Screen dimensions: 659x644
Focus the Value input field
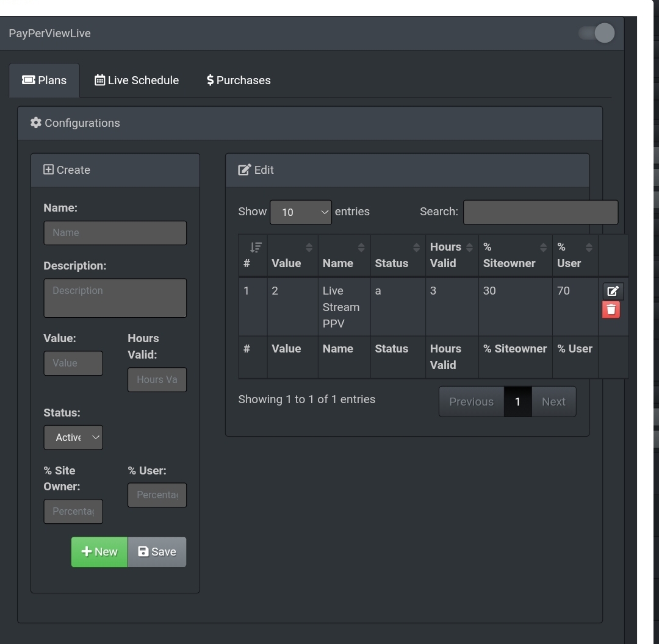click(73, 363)
